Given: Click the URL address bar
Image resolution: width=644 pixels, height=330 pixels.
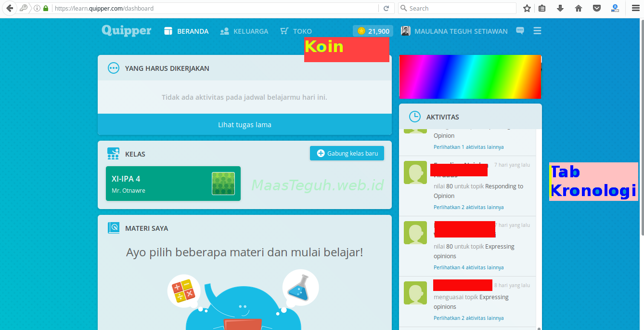Looking at the screenshot, I should [x=215, y=8].
